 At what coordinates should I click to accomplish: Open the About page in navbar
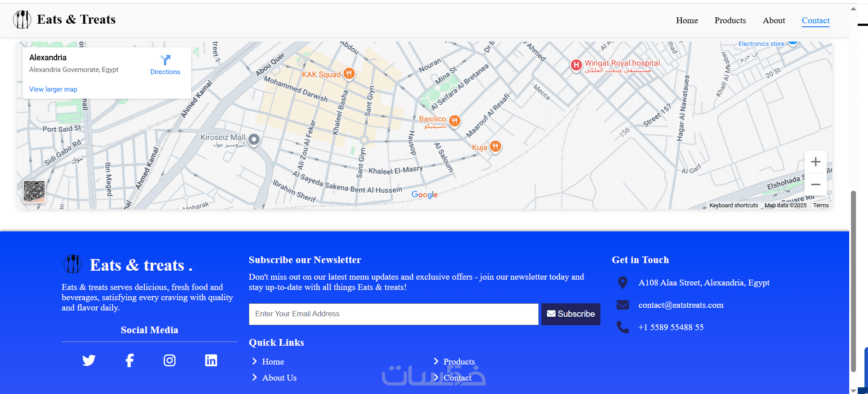(x=774, y=21)
